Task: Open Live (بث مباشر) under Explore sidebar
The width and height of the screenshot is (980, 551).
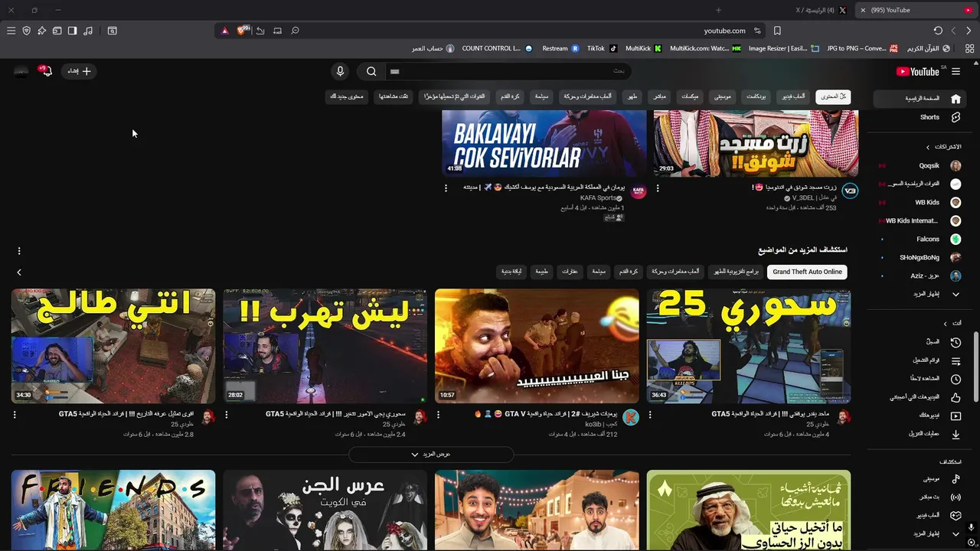Action: coord(919,497)
